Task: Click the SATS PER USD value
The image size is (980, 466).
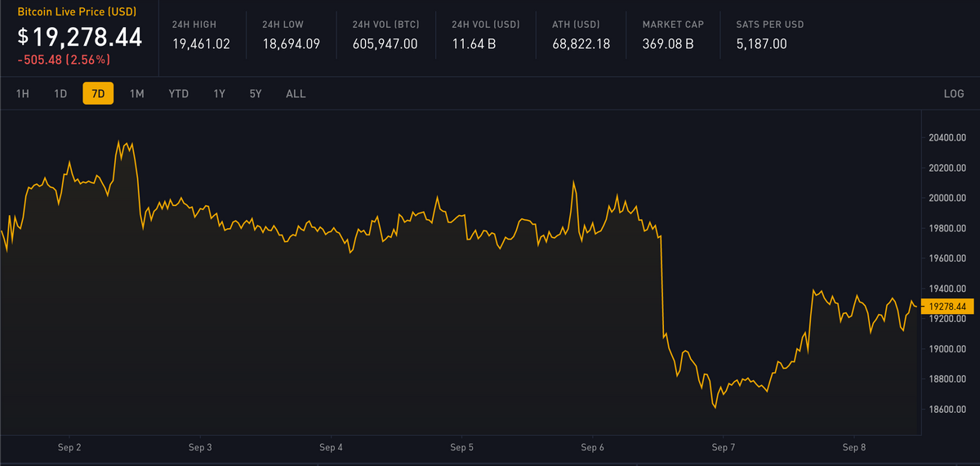Action: [x=761, y=44]
